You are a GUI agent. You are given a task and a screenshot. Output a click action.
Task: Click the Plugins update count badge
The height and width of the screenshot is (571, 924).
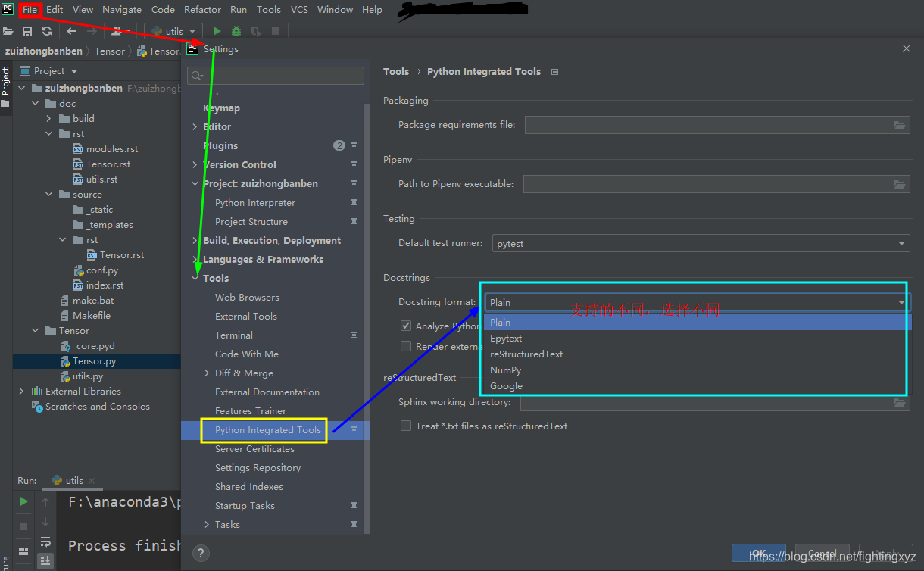point(339,145)
